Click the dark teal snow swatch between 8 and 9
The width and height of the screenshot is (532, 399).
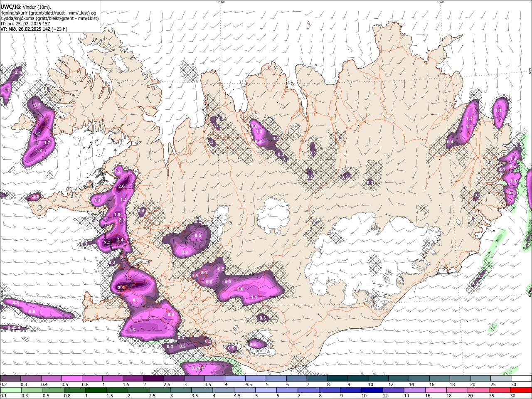(337, 379)
